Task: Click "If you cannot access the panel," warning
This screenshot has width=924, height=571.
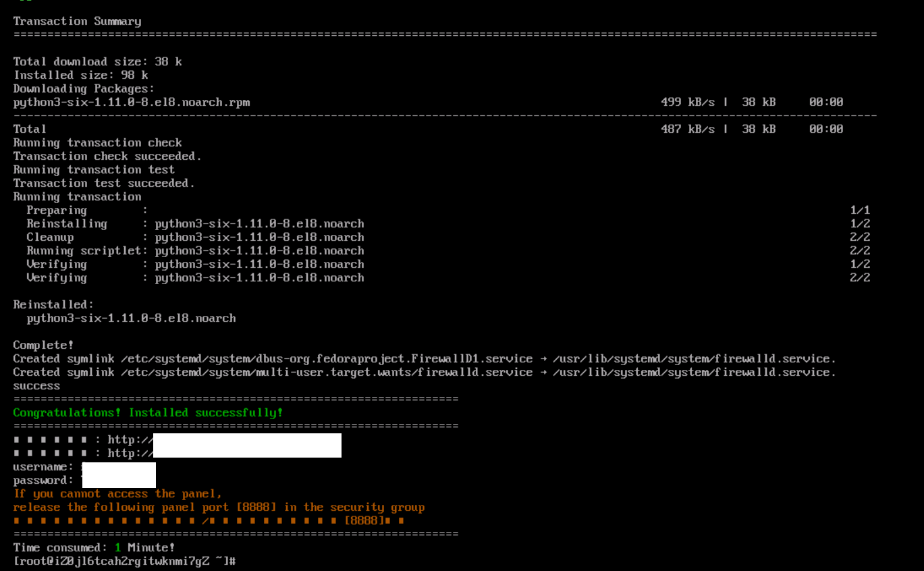Action: 117,493
